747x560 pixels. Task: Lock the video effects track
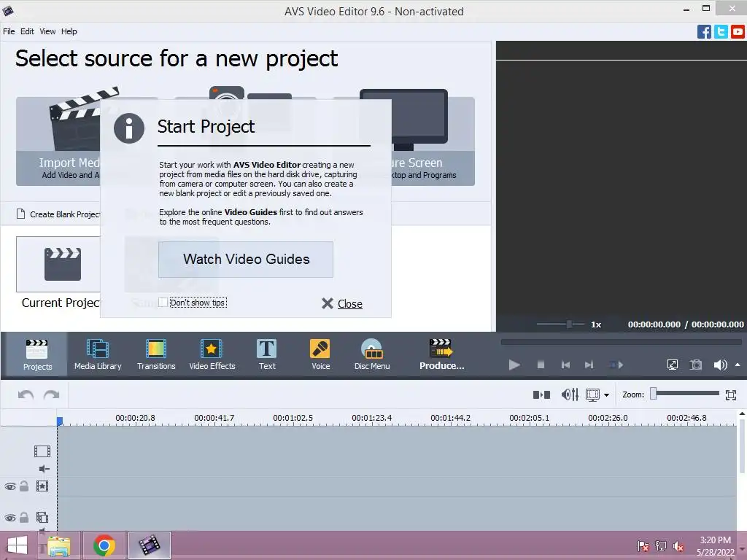click(24, 486)
